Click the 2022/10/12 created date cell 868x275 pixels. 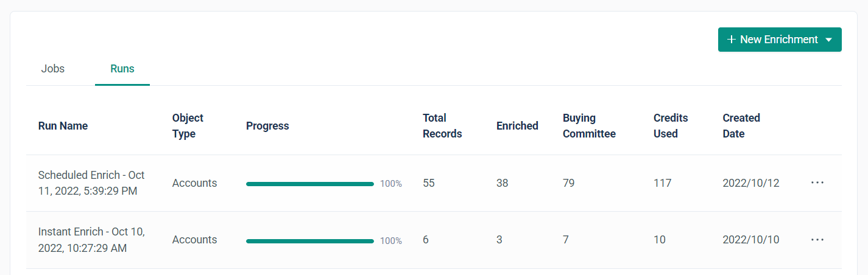point(750,183)
